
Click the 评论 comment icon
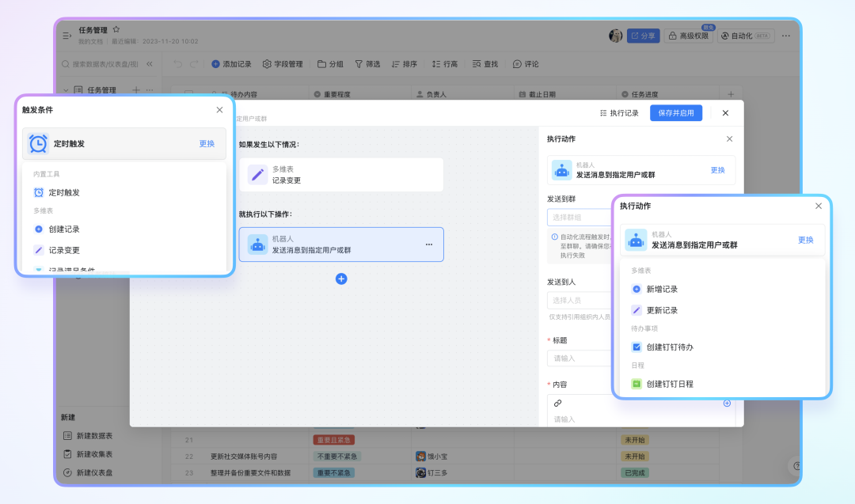tap(526, 64)
